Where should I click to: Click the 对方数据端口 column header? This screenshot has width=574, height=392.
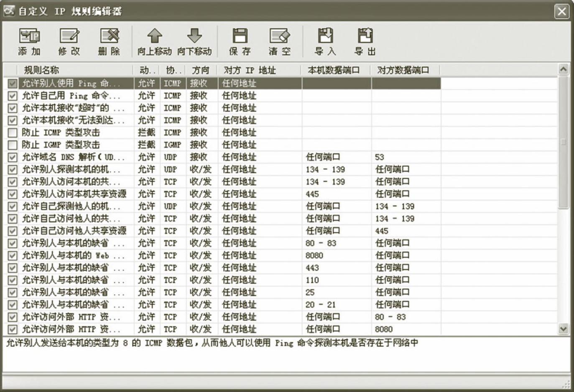click(x=406, y=70)
